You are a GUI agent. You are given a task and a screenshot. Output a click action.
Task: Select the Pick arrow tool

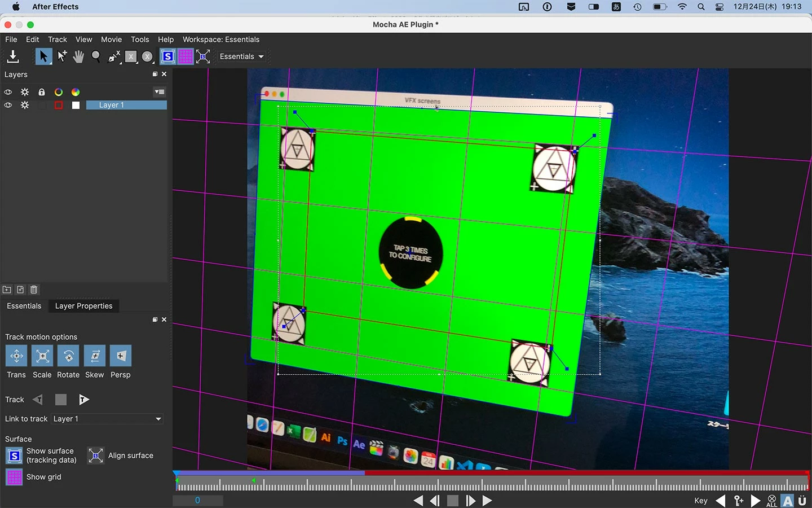click(x=43, y=56)
